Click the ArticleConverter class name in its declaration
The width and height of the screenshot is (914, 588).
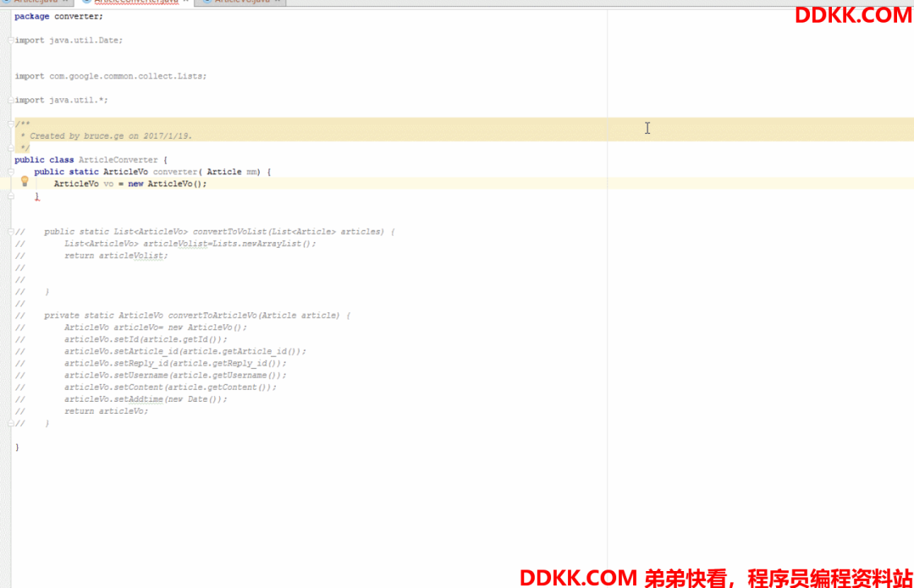coord(118,160)
